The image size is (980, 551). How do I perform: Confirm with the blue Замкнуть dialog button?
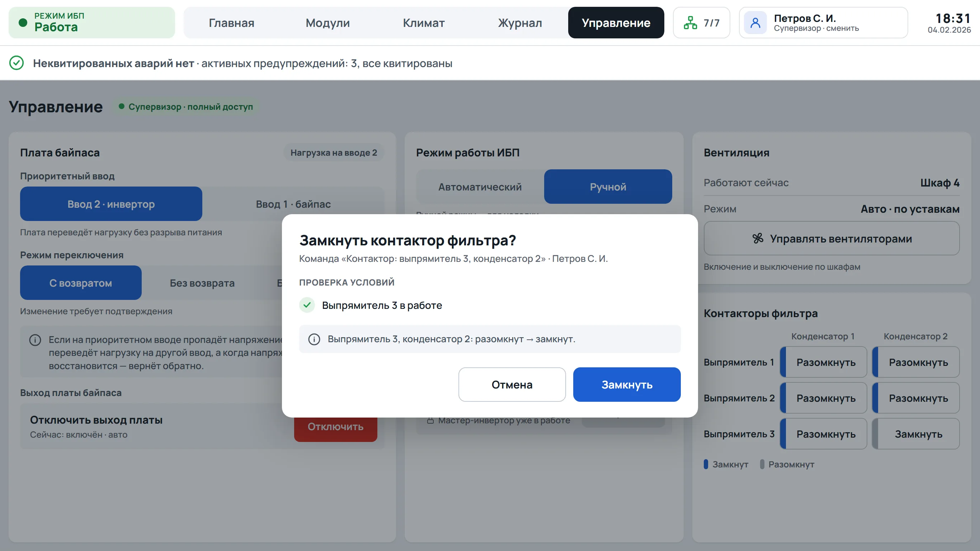pyautogui.click(x=627, y=384)
